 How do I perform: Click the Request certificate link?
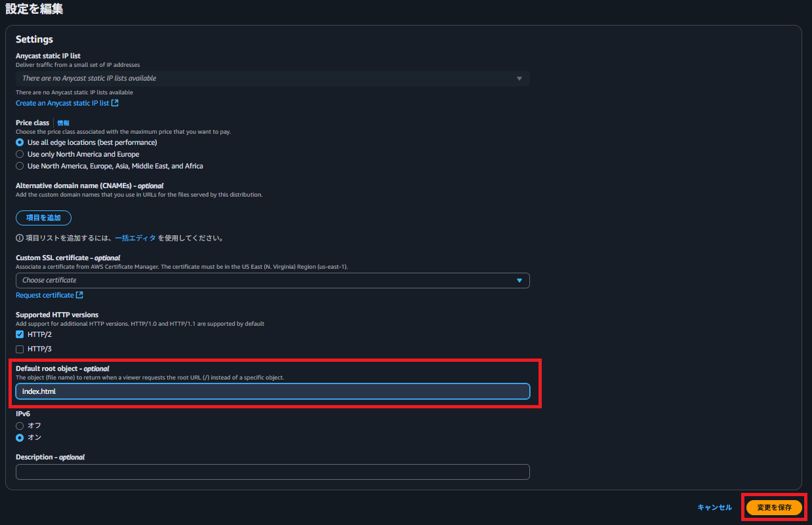pos(45,296)
